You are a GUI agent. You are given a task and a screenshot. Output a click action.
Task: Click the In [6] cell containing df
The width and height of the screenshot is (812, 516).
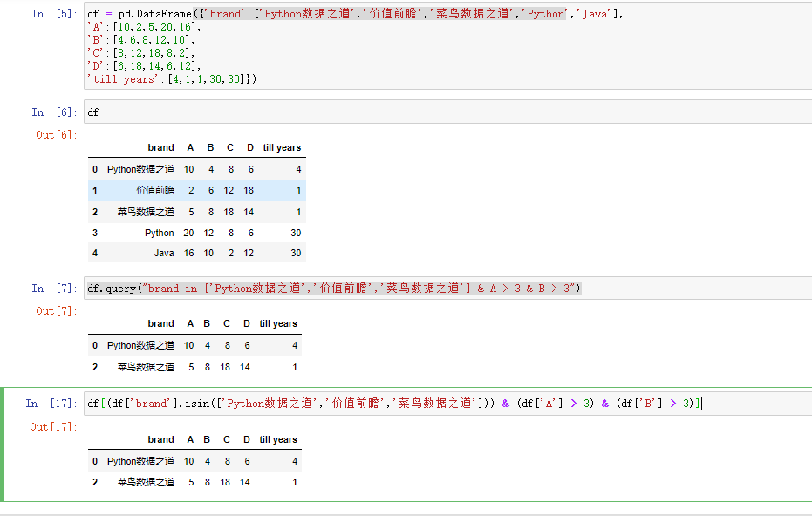click(x=448, y=112)
